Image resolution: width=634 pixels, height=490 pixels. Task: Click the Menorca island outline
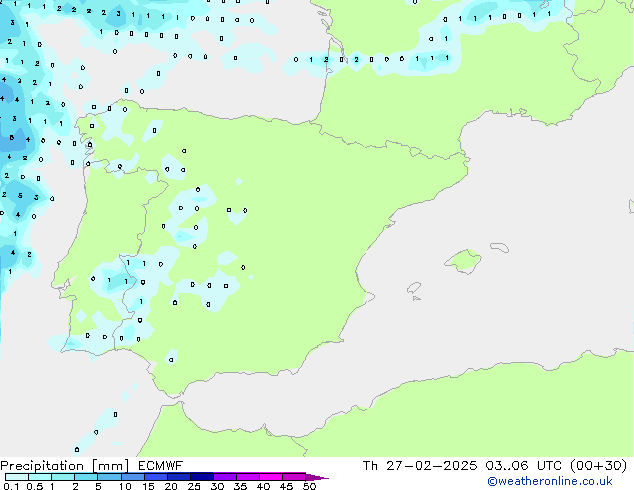tap(500, 247)
